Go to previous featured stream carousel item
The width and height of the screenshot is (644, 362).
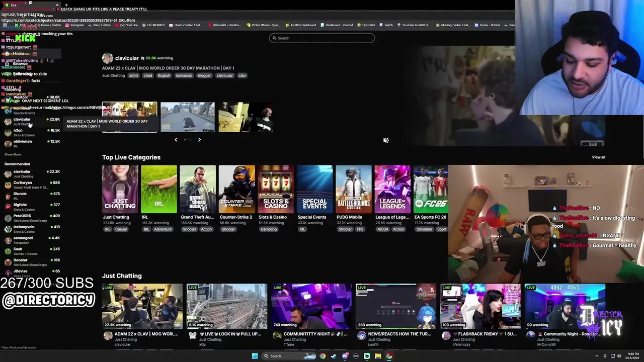coord(176,140)
